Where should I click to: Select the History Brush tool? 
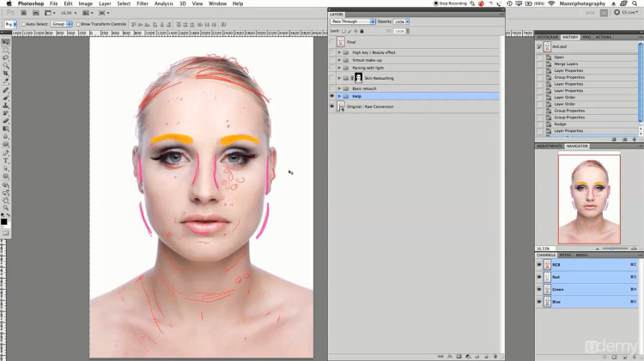[6, 113]
